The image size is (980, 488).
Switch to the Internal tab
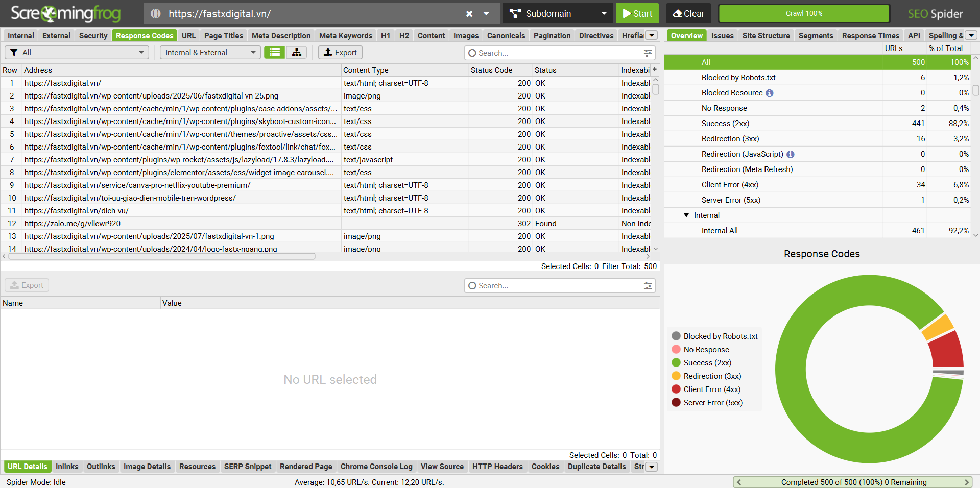(x=21, y=36)
